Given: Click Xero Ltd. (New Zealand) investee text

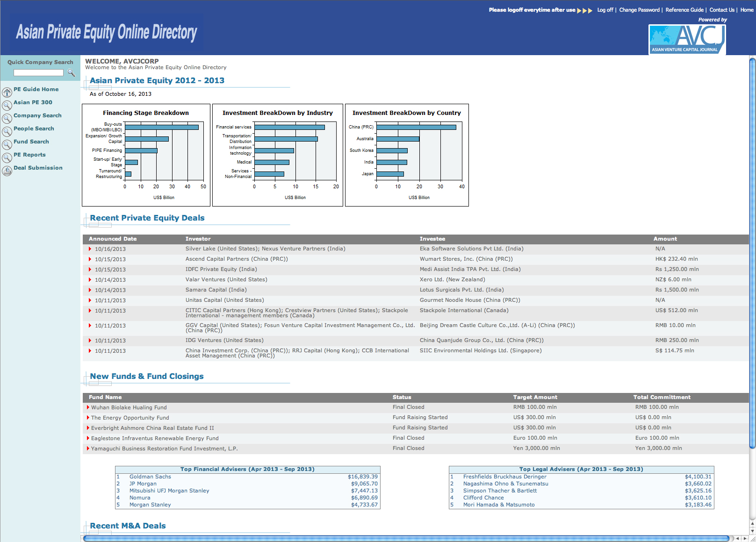Looking at the screenshot, I should click(453, 280).
